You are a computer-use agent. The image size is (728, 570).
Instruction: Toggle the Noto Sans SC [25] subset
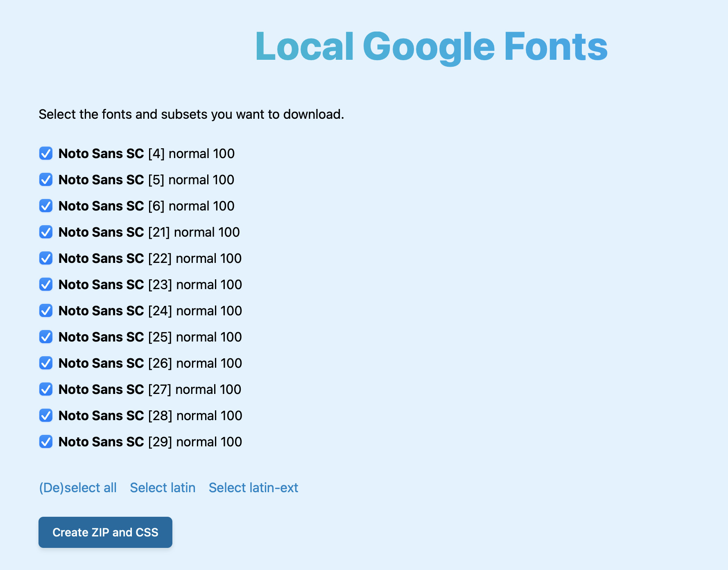click(x=45, y=337)
